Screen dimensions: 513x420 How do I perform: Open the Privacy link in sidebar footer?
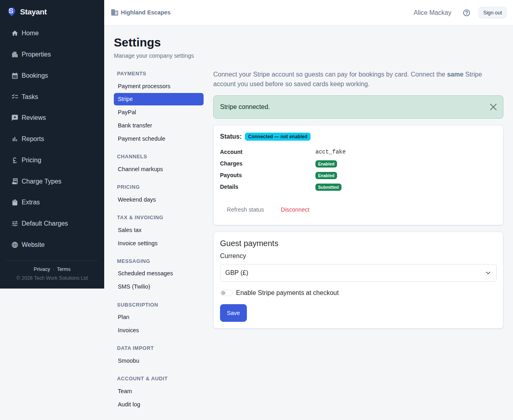(x=42, y=269)
